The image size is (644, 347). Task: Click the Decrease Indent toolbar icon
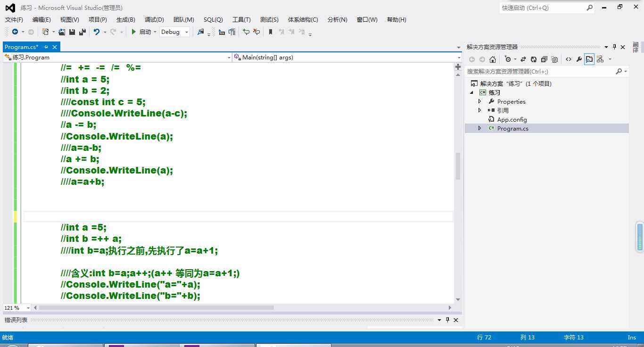coord(222,32)
